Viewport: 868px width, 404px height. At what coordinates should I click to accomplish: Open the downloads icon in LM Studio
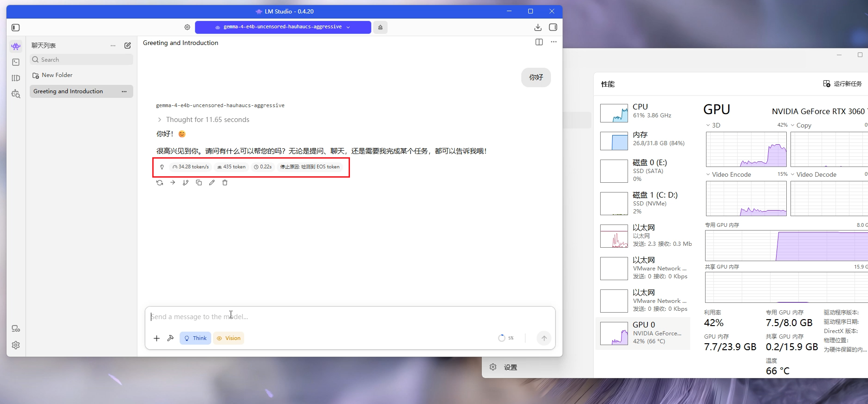pyautogui.click(x=538, y=27)
